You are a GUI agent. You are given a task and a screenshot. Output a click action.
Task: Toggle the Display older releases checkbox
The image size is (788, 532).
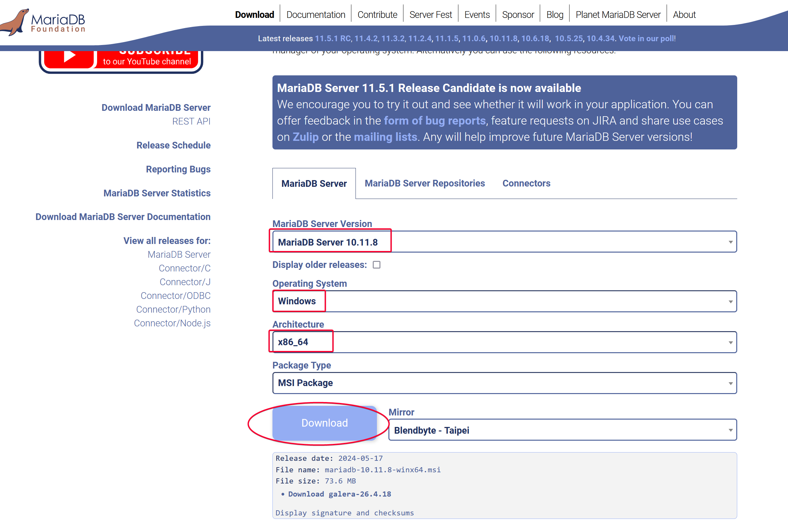tap(377, 265)
